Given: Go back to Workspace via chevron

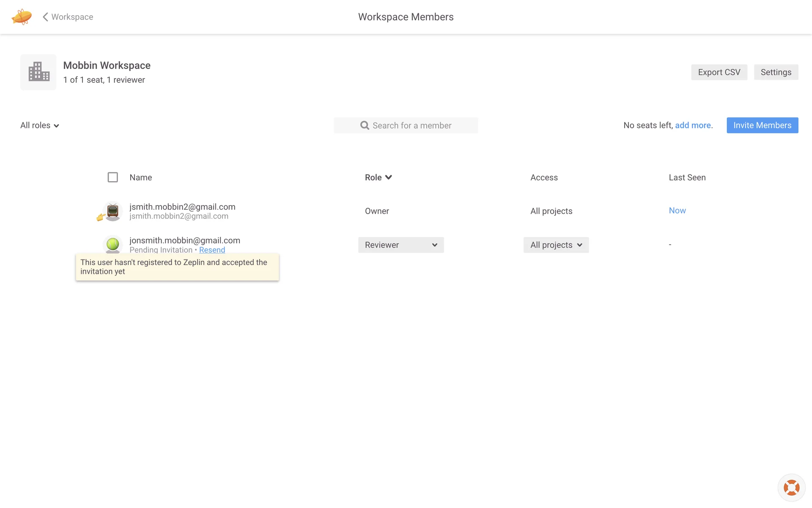Looking at the screenshot, I should coord(45,17).
